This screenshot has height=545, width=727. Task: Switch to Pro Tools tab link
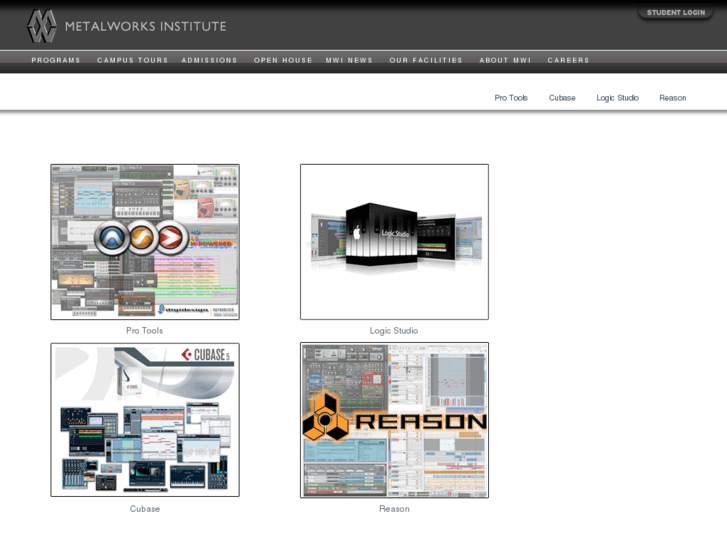511,98
